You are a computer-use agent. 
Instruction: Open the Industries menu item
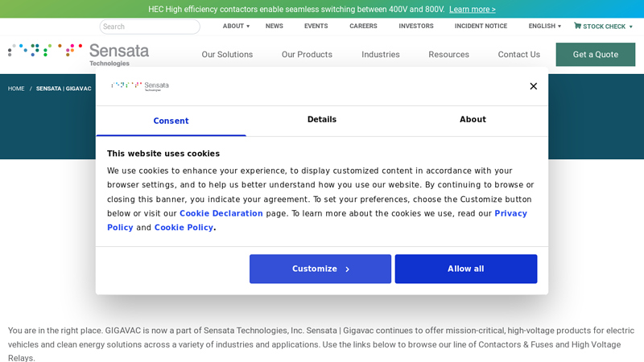[x=380, y=55]
